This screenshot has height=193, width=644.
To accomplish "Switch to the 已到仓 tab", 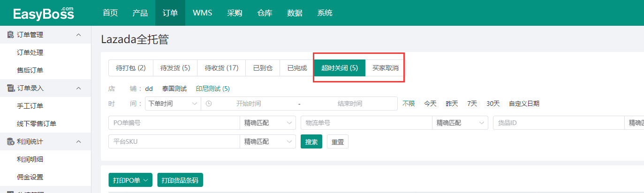I will tap(263, 68).
